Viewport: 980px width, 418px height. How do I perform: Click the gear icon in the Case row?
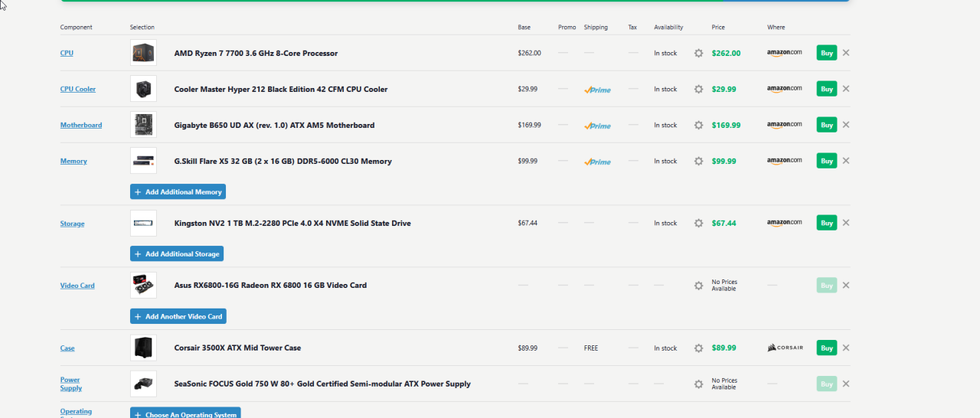point(698,348)
